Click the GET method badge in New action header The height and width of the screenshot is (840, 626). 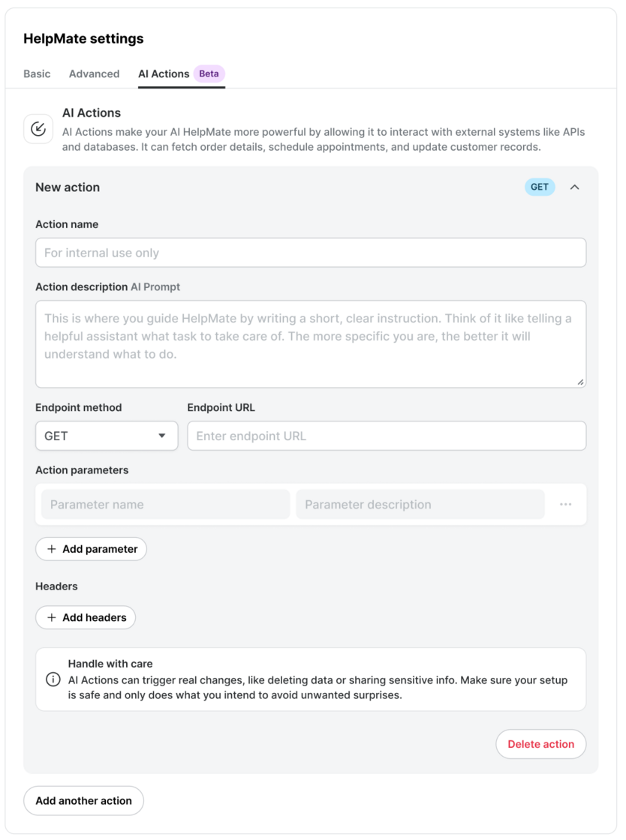(x=539, y=187)
